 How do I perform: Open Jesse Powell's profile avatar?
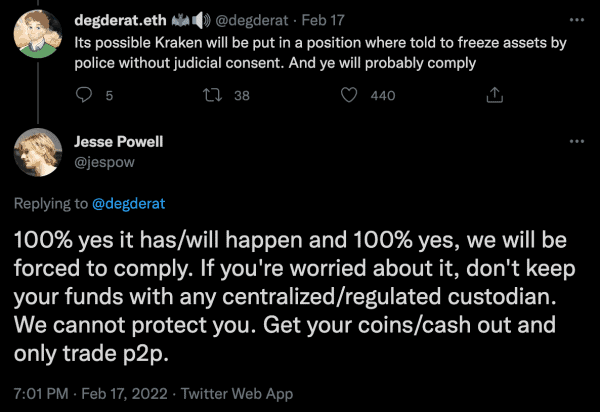point(40,152)
